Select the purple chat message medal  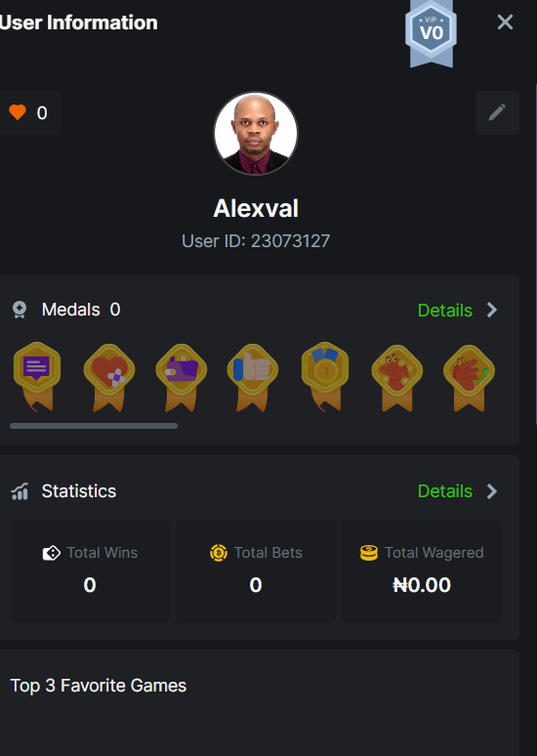37,377
